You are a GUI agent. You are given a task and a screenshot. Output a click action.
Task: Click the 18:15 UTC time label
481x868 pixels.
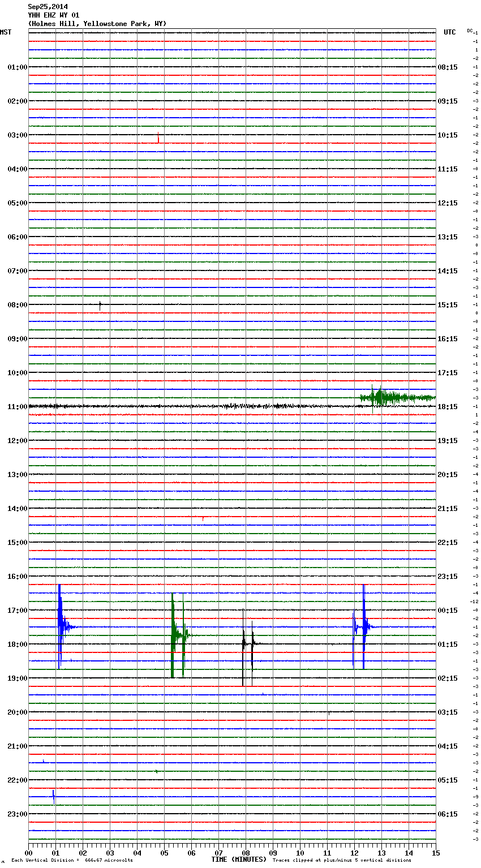448,407
